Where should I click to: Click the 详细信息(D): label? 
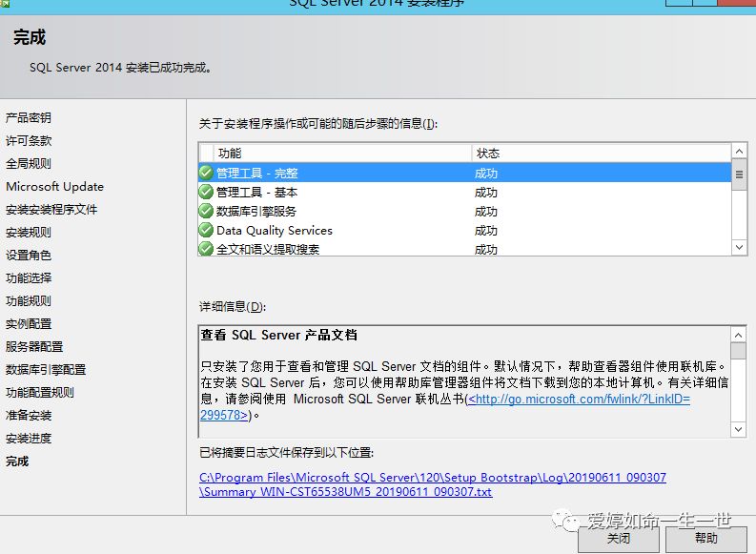pyautogui.click(x=233, y=307)
